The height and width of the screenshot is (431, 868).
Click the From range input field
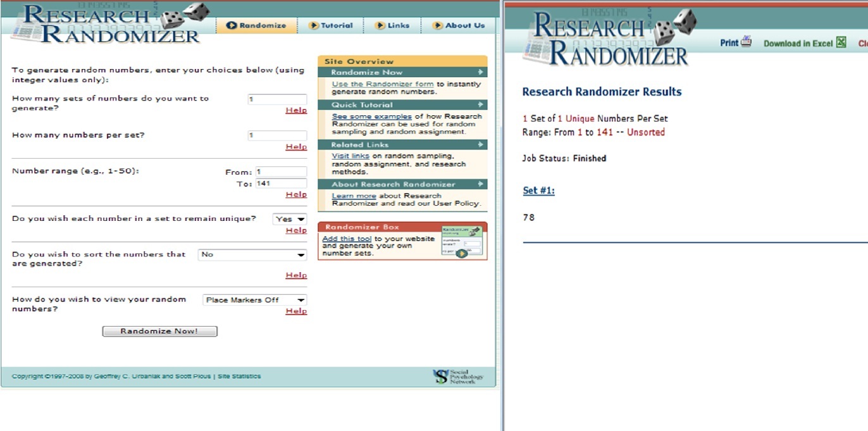coord(281,172)
